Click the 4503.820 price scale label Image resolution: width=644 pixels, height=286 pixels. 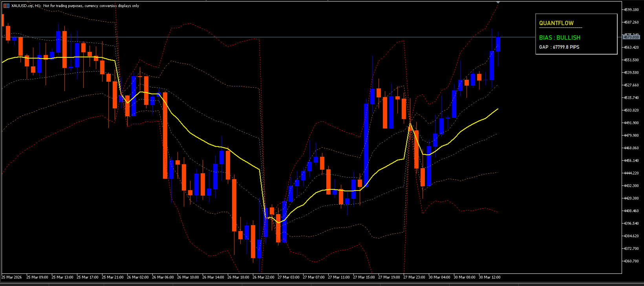(631, 110)
